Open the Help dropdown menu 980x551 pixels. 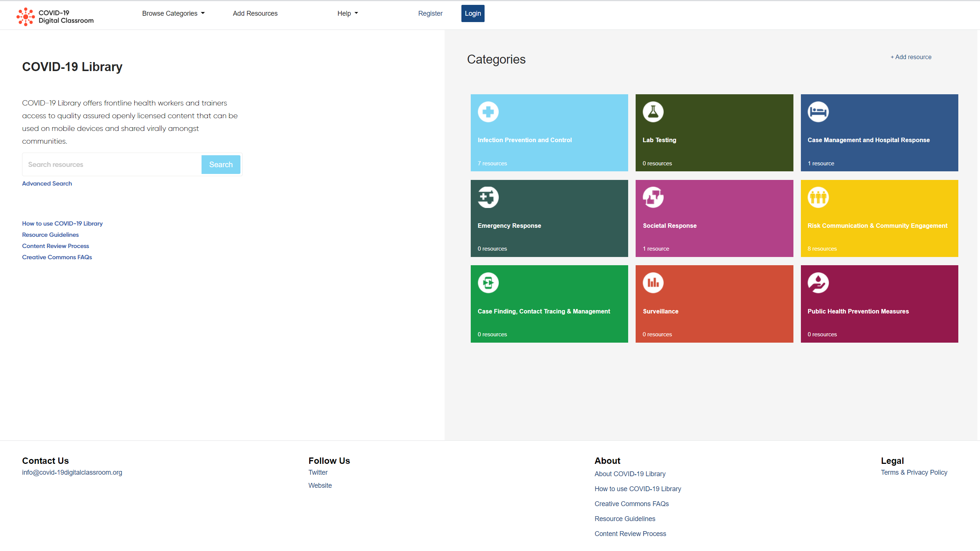click(347, 13)
